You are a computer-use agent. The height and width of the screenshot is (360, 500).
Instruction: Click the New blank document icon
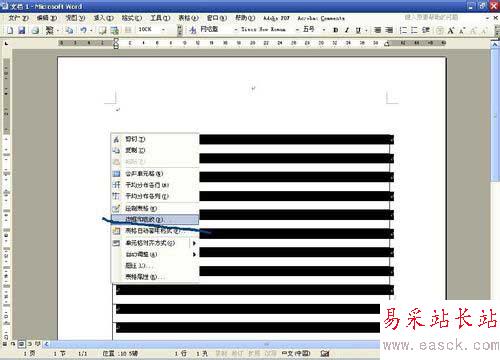tap(10, 30)
